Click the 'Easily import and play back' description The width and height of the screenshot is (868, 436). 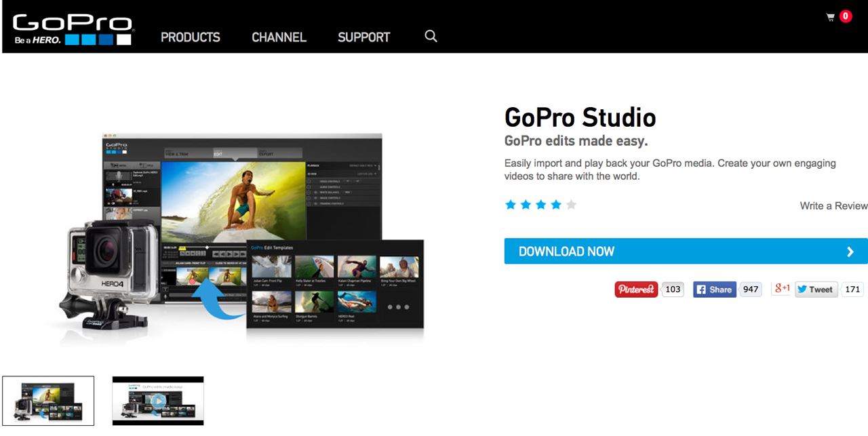point(670,170)
